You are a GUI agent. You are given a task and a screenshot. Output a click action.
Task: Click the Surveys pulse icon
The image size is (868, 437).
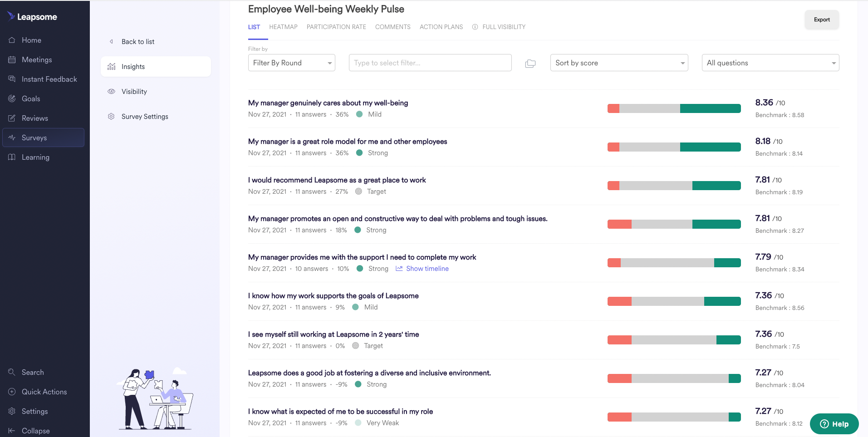coord(12,137)
